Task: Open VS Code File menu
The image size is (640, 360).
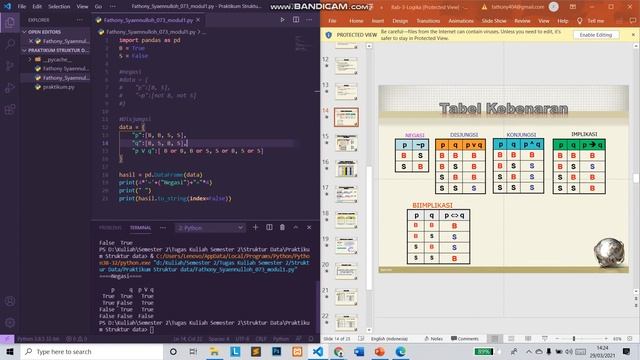Action: click(x=22, y=7)
